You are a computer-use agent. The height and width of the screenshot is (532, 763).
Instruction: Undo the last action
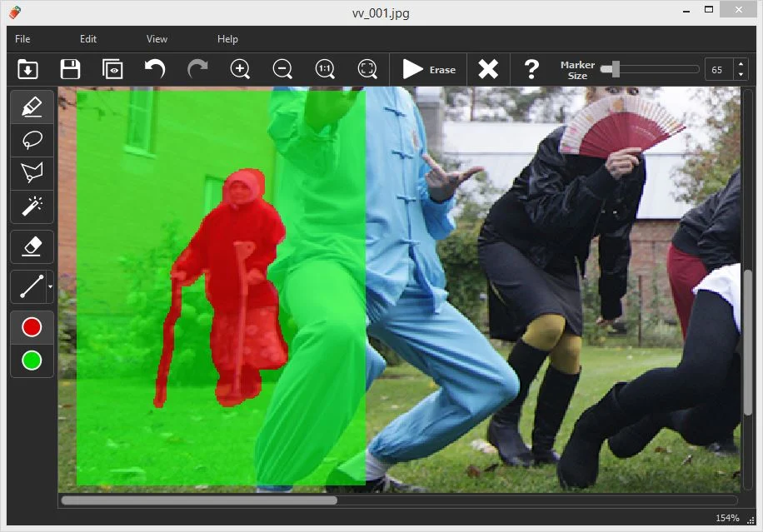tap(155, 69)
